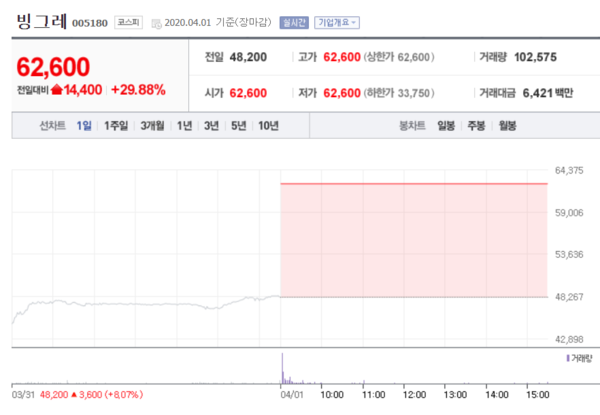600x415 pixels.
Task: Click the 10:00 time axis label
Action: coord(331,394)
